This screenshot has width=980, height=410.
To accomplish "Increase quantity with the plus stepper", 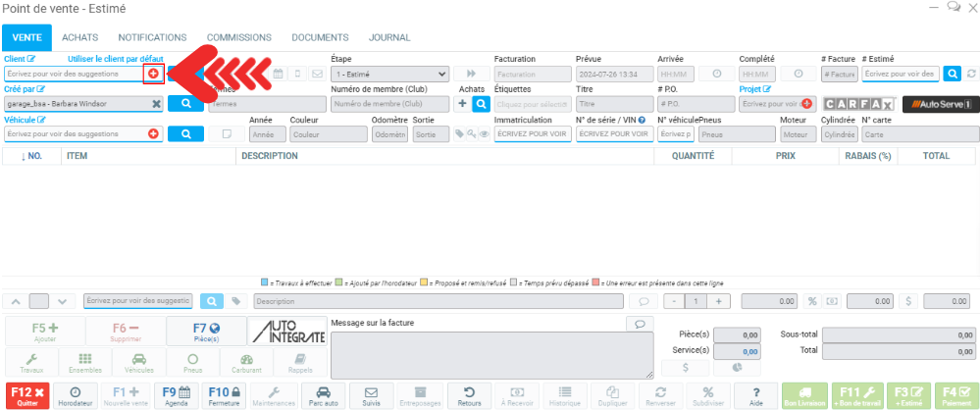I will pos(719,301).
